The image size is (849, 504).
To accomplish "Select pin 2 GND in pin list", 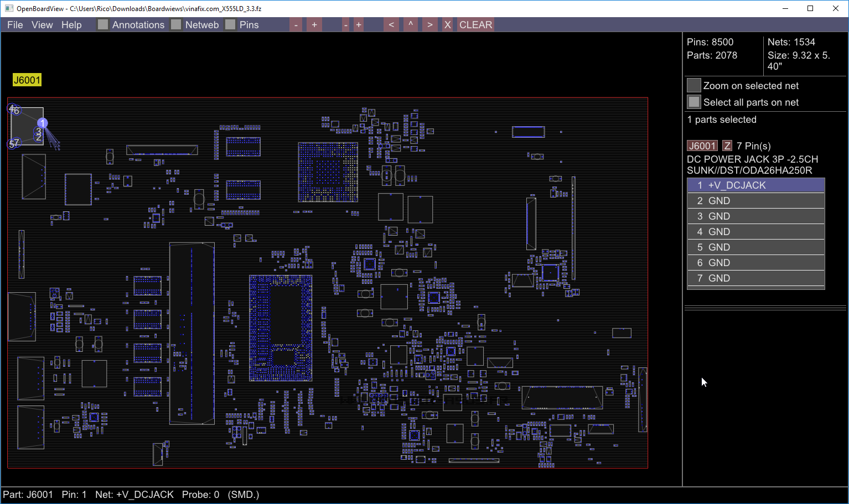I will [x=755, y=201].
